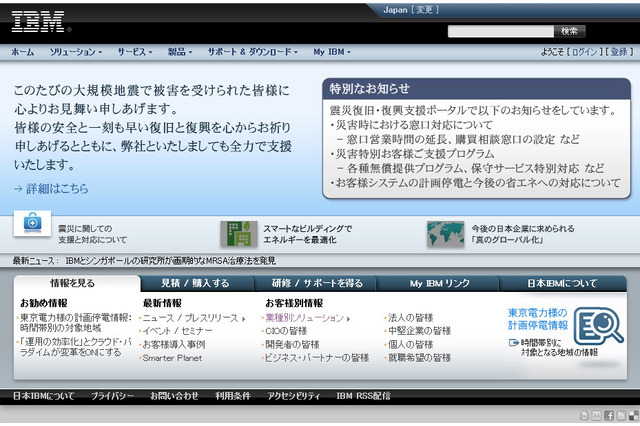Image resolution: width=640 pixels, height=426 pixels.
Task: Expand the サービス dropdown menu
Action: point(135,52)
